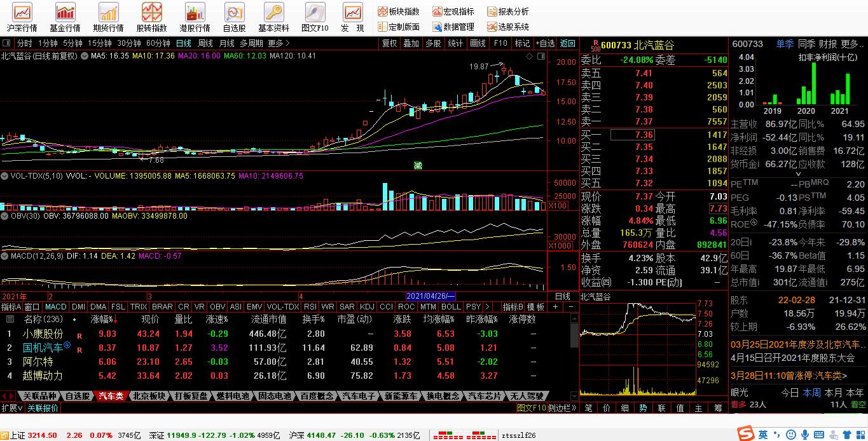
Task: Switch to 60分钟 chart period
Action: (x=158, y=43)
